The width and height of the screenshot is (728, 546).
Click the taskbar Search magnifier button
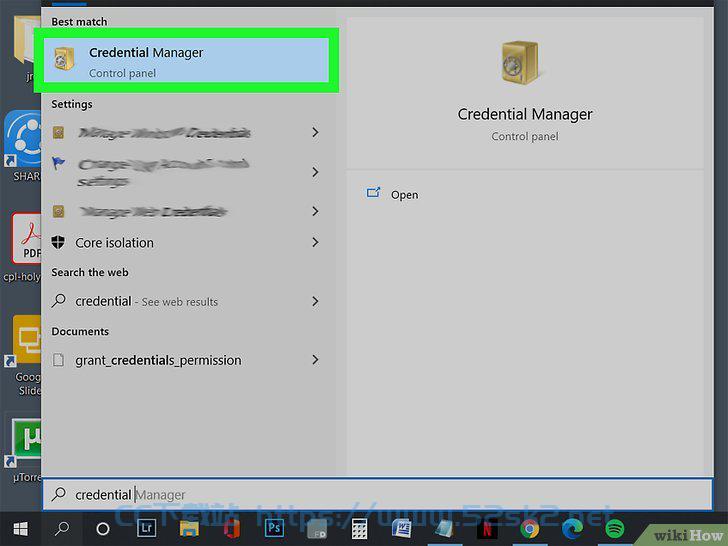click(x=62, y=529)
